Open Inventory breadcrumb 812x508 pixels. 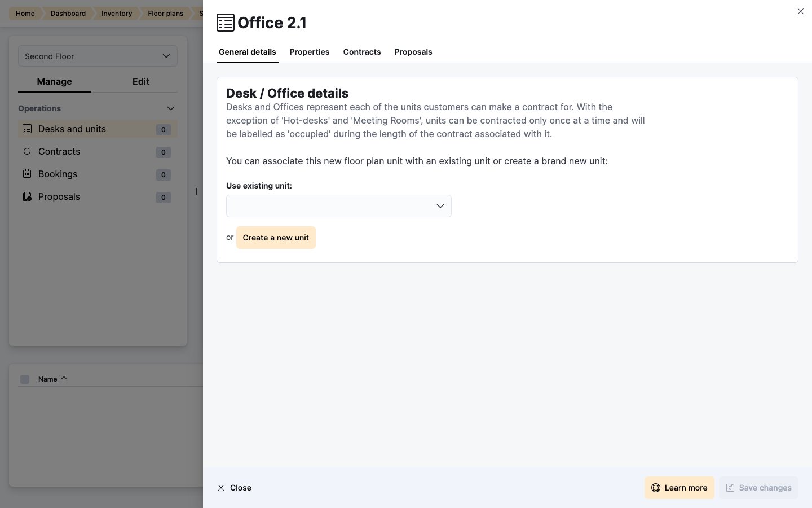click(x=116, y=13)
